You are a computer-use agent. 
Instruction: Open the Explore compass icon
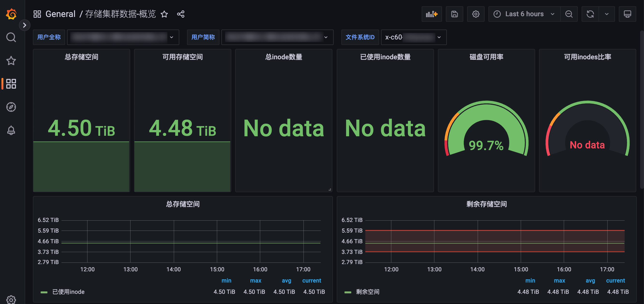pos(11,107)
